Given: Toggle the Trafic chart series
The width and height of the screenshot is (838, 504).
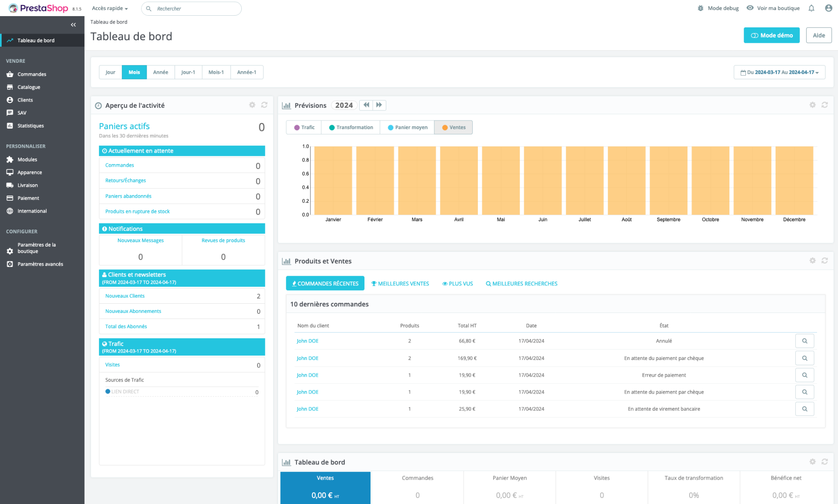Looking at the screenshot, I should coord(304,127).
